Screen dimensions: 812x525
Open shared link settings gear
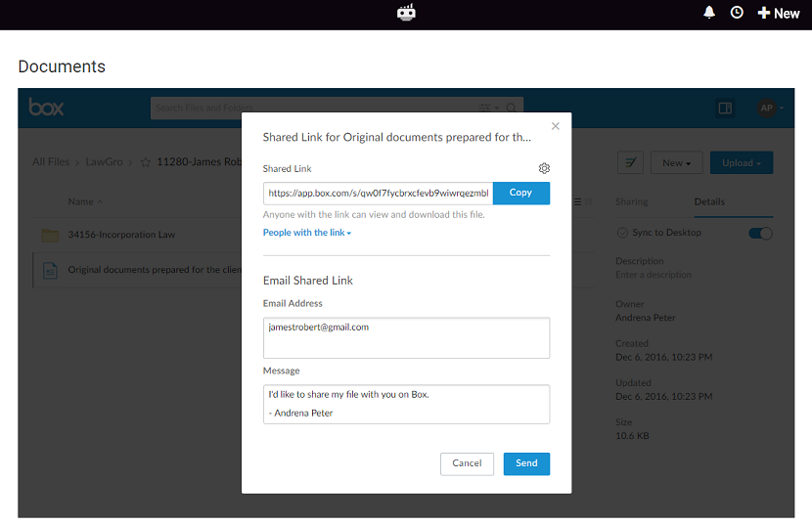pos(544,168)
